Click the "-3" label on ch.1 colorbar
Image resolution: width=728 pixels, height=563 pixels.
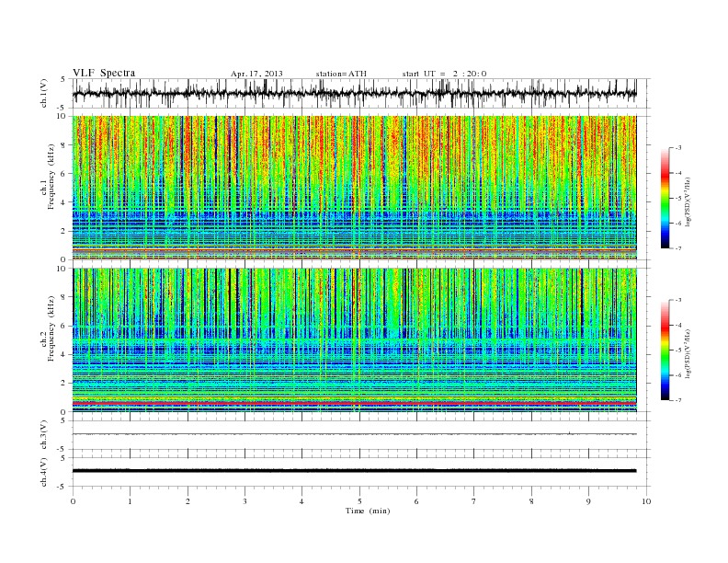pyautogui.click(x=678, y=148)
